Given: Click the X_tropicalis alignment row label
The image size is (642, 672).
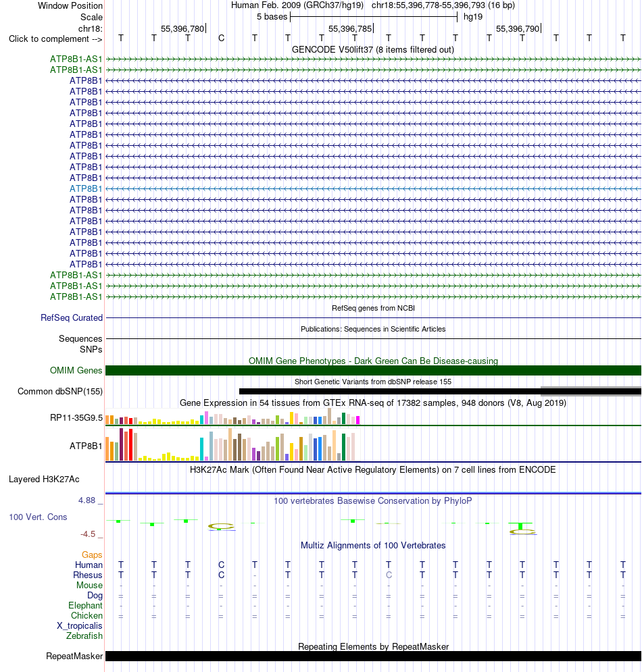Looking at the screenshot, I should 80,625.
